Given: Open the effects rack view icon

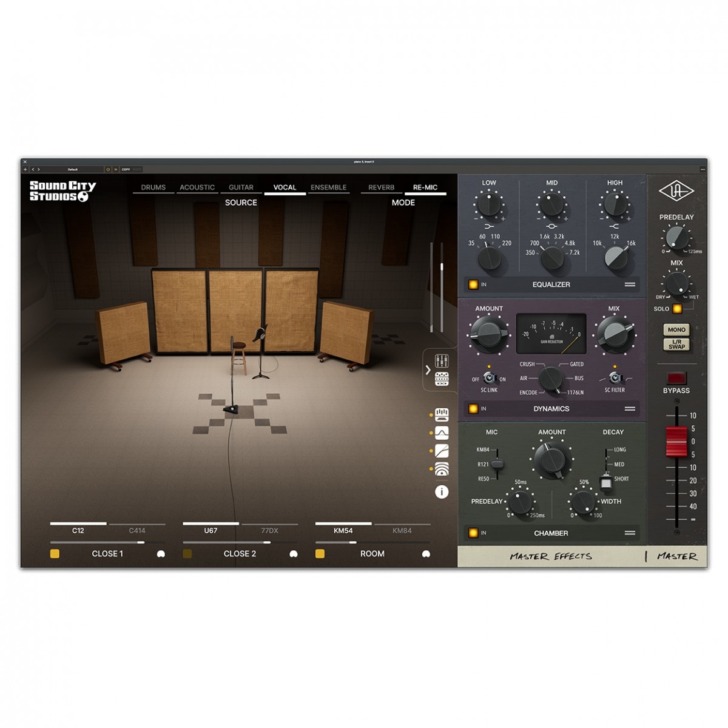Looking at the screenshot, I should click(442, 379).
